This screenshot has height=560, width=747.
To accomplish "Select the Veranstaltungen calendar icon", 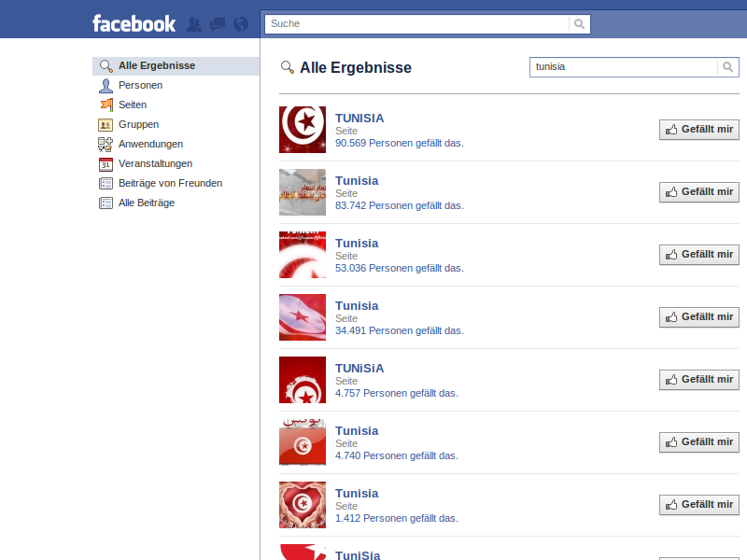I will (106, 163).
